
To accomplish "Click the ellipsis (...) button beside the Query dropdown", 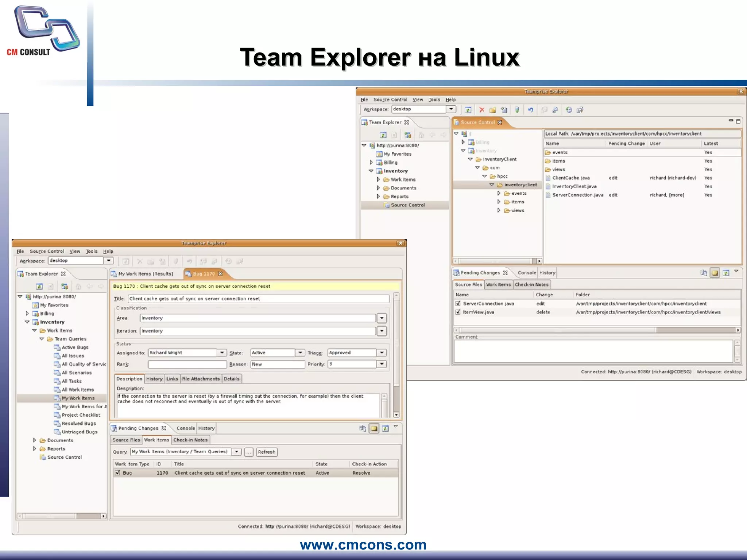I will pos(248,452).
